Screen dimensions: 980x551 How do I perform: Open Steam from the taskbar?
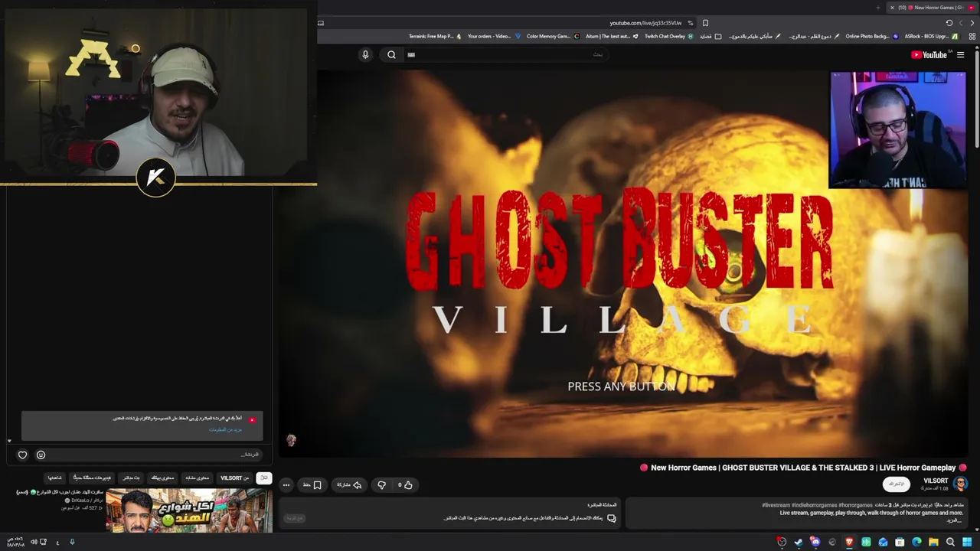(x=799, y=542)
